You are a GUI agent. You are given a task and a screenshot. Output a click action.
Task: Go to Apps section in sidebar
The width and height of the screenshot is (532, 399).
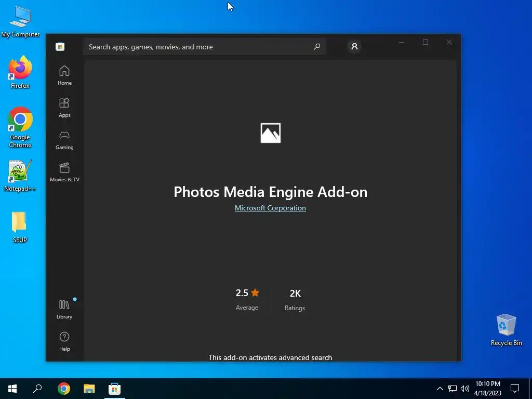pos(64,108)
